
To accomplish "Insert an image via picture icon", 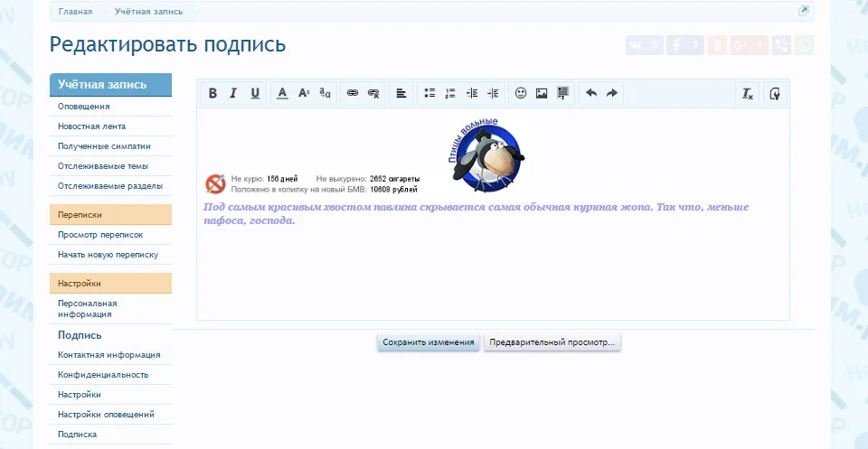I will 542,93.
